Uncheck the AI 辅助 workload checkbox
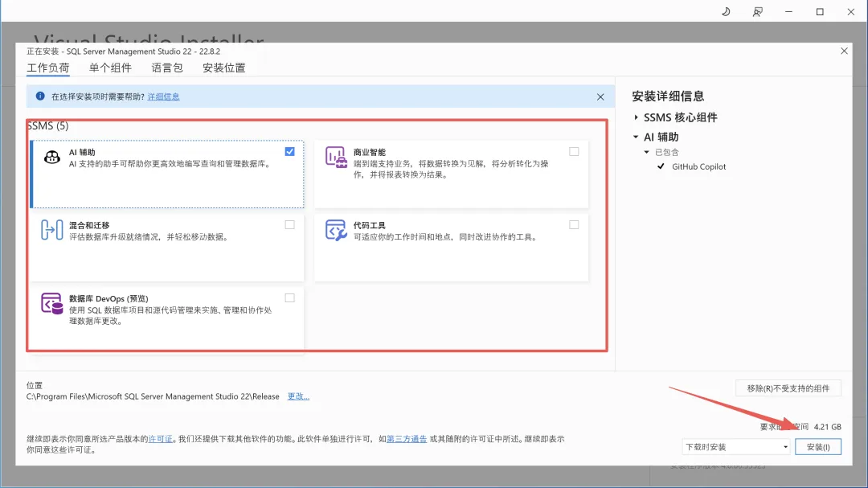 [289, 151]
